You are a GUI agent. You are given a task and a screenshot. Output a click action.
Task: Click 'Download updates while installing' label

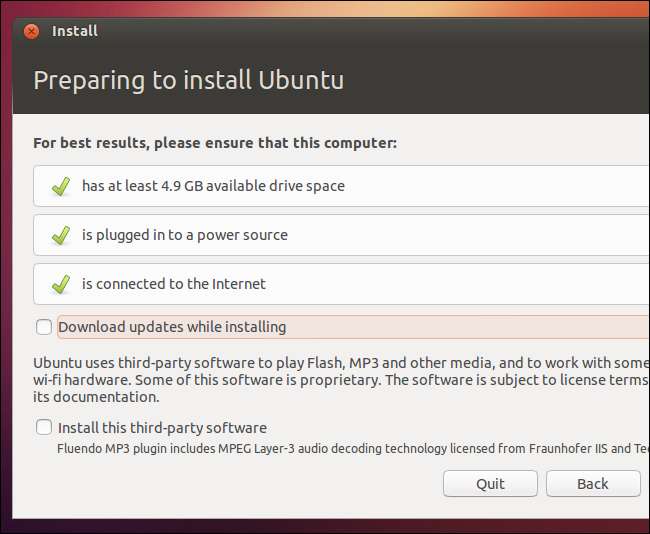click(172, 327)
